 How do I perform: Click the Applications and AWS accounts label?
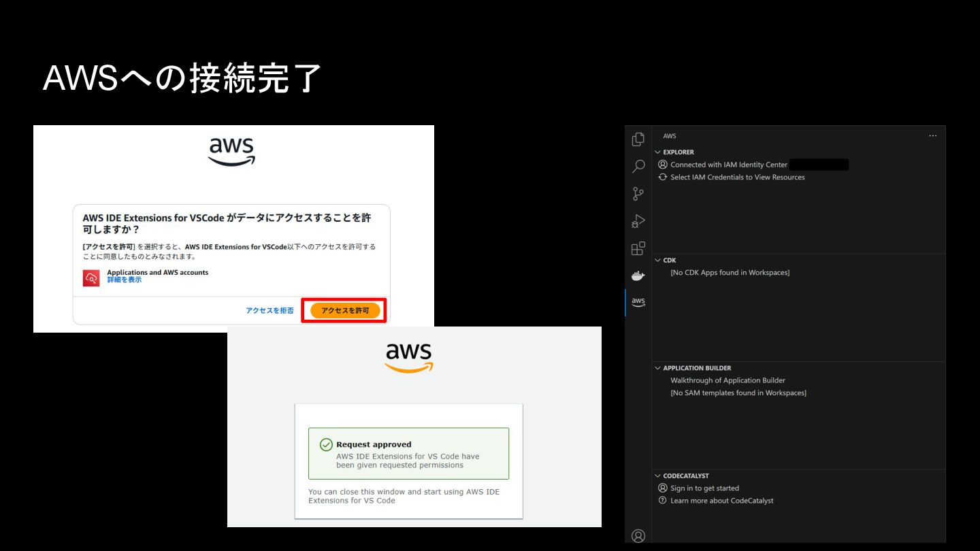click(158, 272)
